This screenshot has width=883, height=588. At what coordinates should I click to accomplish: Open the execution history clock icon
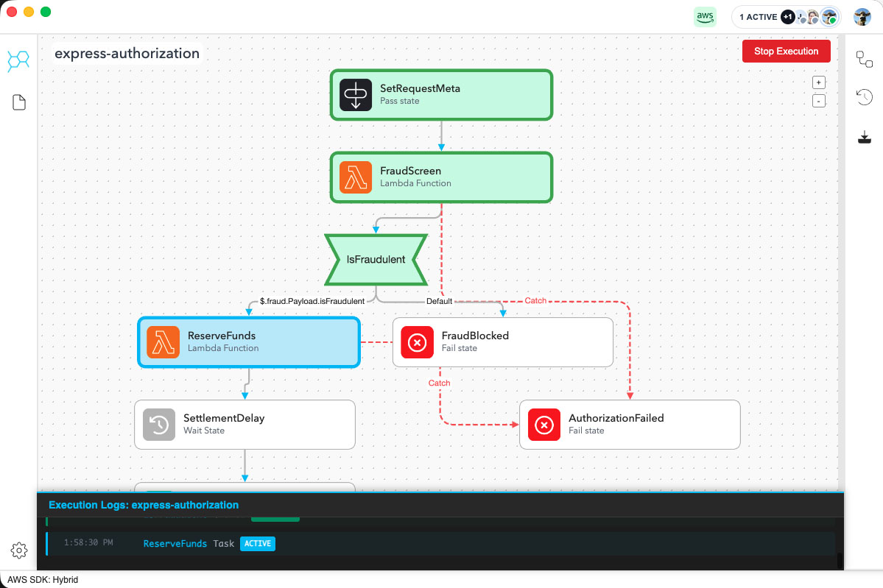click(865, 97)
